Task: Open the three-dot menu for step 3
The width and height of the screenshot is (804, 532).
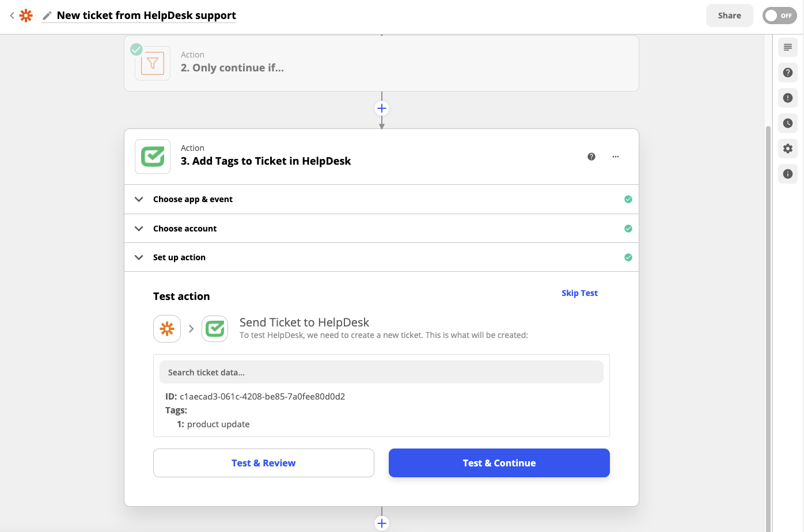Action: click(x=616, y=157)
